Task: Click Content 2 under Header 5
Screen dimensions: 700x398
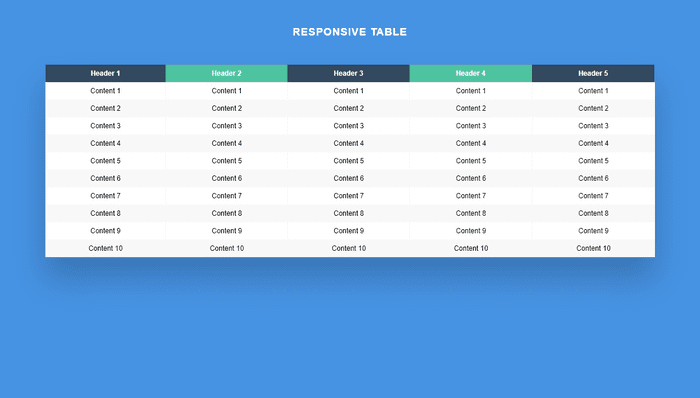Action: [x=593, y=108]
